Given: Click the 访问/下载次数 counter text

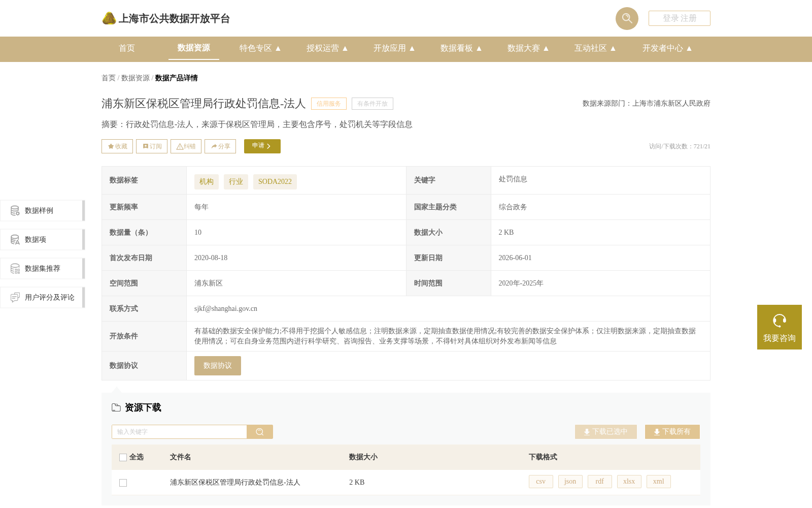Looking at the screenshot, I should point(680,146).
